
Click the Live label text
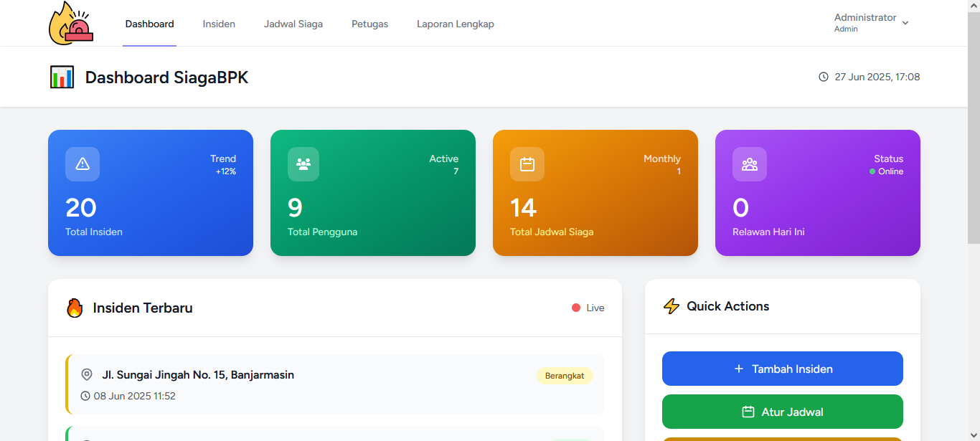coord(595,308)
